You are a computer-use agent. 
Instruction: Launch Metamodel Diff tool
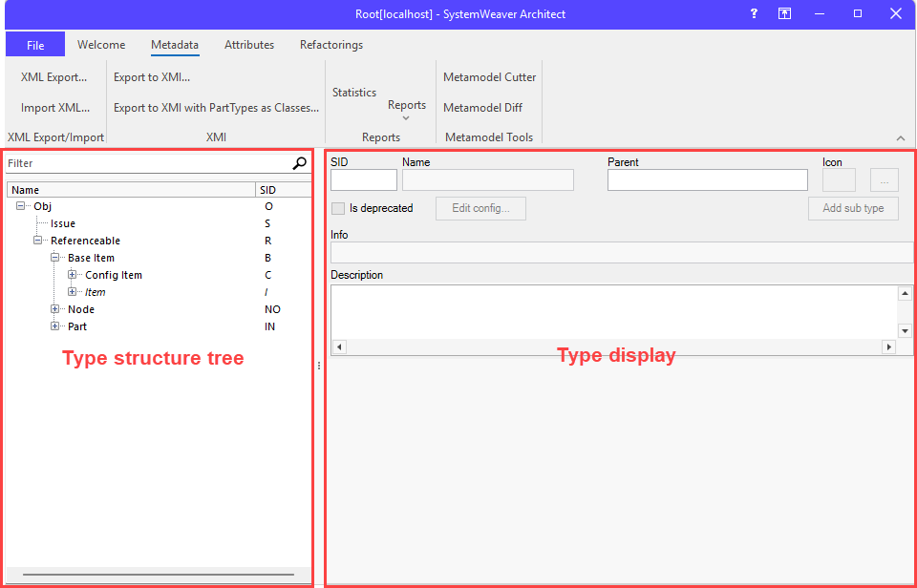tap(483, 108)
